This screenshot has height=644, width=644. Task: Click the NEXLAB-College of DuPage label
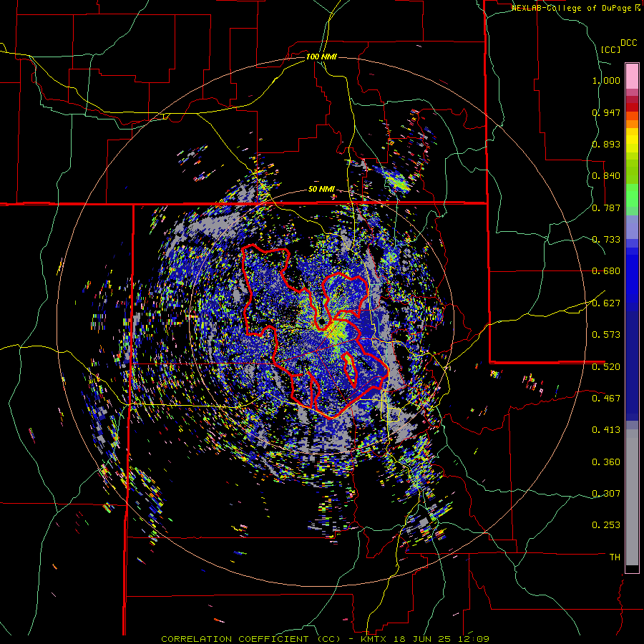571,8
